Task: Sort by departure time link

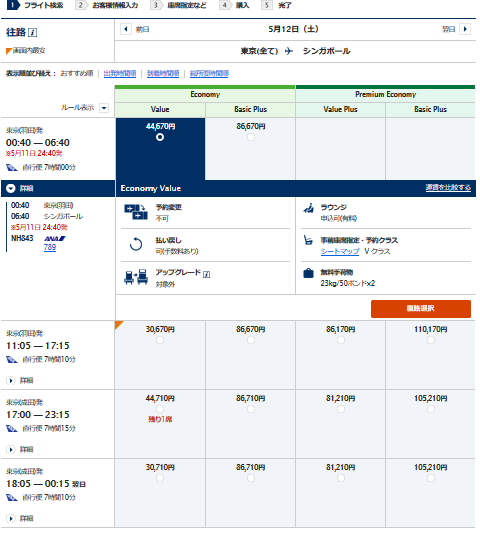Action: pyautogui.click(x=120, y=73)
